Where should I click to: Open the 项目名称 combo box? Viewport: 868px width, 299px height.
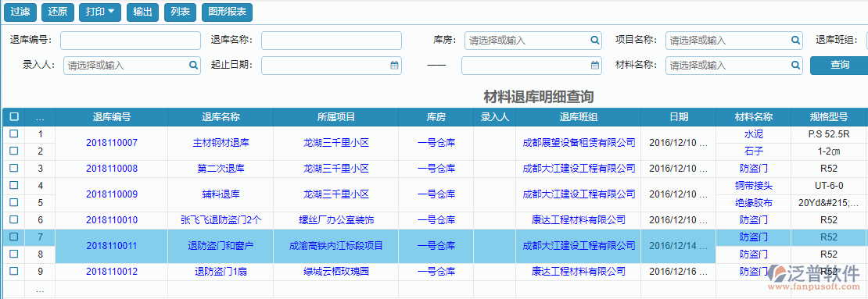[734, 41]
